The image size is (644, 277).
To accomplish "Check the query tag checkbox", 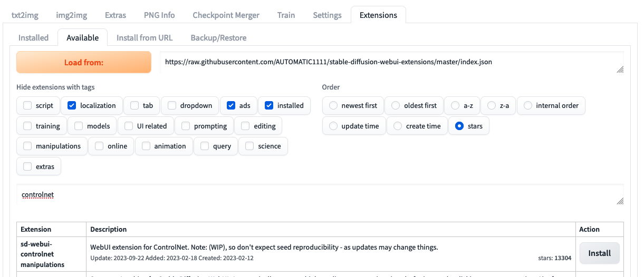I will click(205, 146).
